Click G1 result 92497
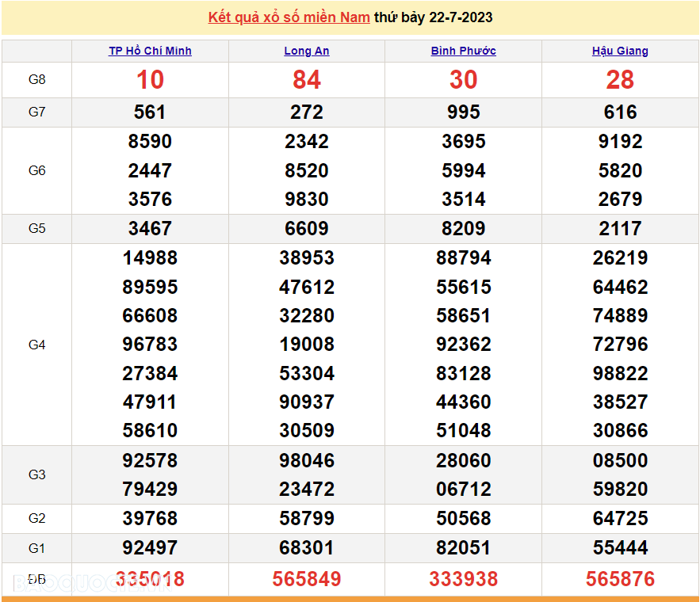Image resolution: width=700 pixels, height=602 pixels. [x=150, y=547]
